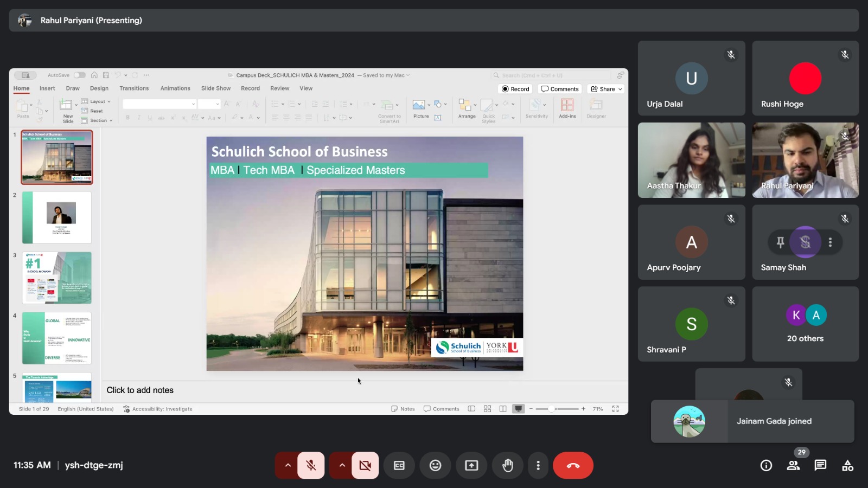
Task: Toggle the Notes pane in status bar
Action: 403,409
